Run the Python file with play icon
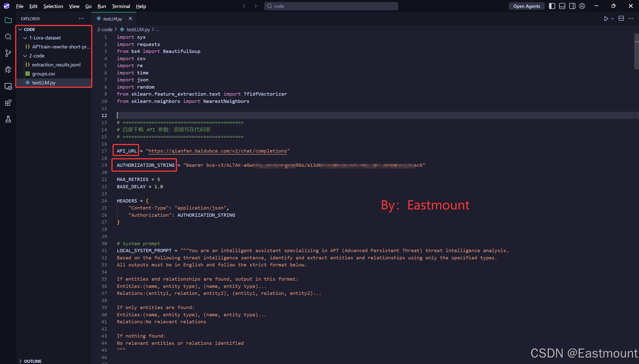639x364 pixels. click(x=606, y=18)
